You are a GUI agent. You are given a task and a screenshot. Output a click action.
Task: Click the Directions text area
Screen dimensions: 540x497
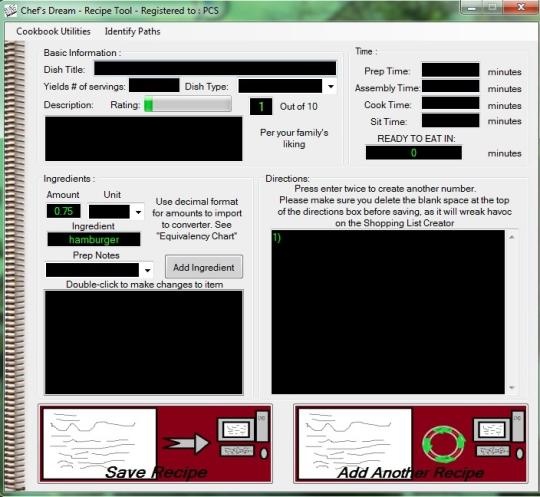388,312
